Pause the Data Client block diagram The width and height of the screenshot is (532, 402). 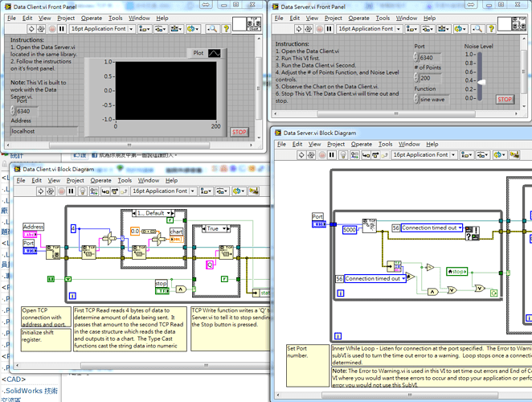71,191
